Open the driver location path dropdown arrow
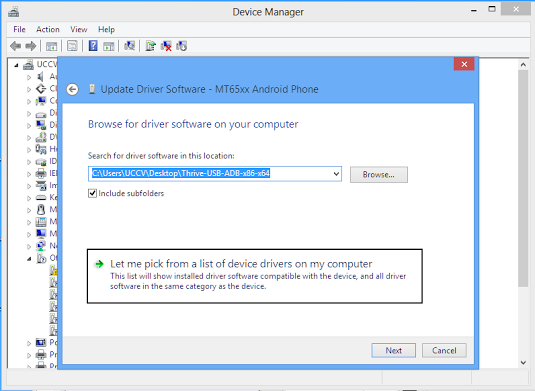This screenshot has height=391, width=535. 336,174
